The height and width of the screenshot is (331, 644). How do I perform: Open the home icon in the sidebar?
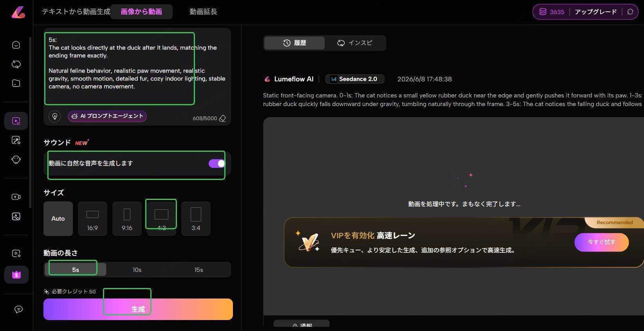pyautogui.click(x=16, y=45)
